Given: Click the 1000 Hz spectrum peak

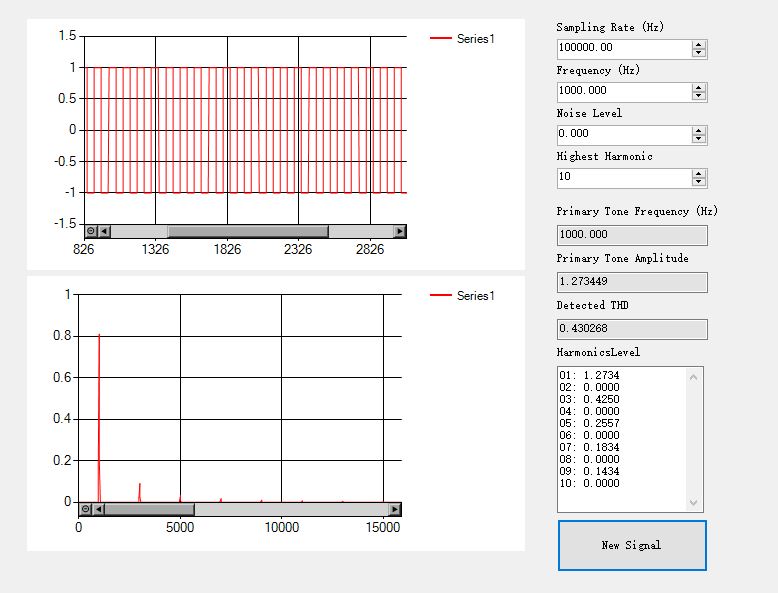Looking at the screenshot, I should tap(99, 417).
